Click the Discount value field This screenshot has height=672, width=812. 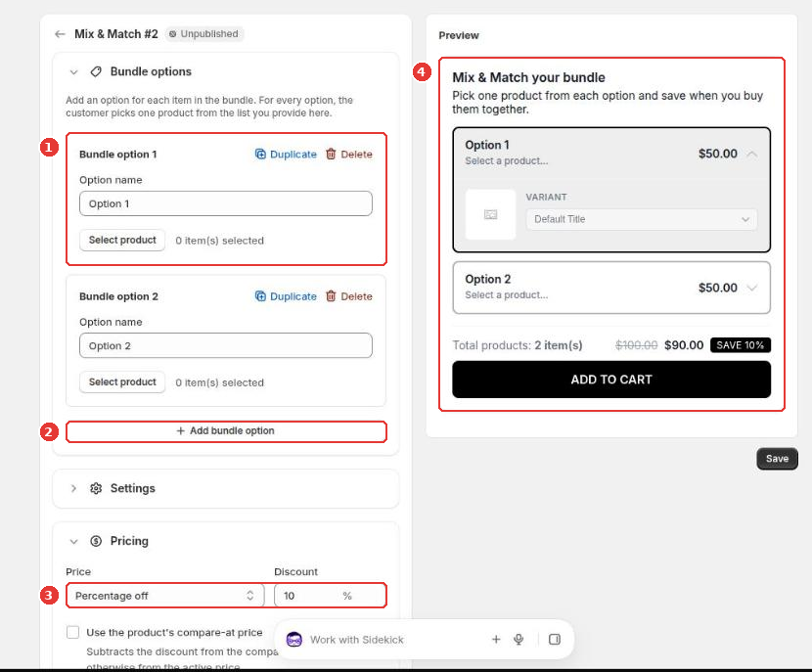(x=330, y=596)
